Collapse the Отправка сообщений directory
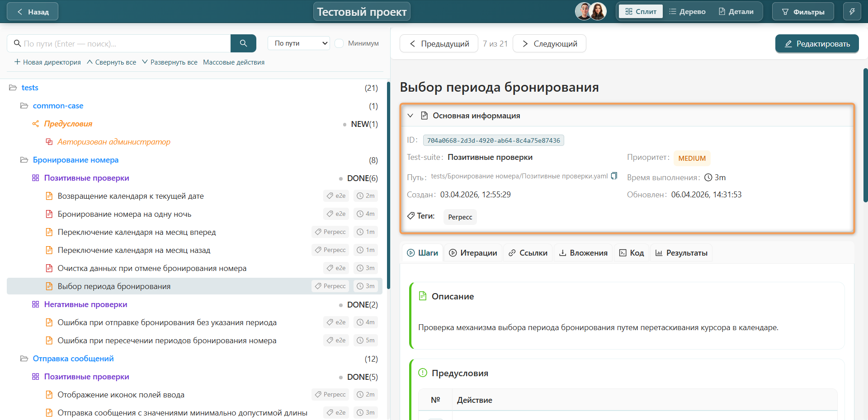868x420 pixels. coord(73,359)
